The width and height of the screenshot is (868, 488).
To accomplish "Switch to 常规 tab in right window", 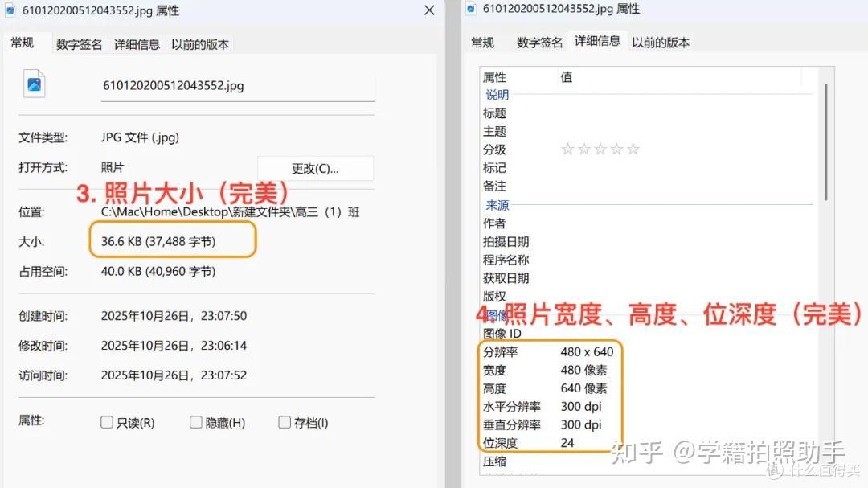I will click(483, 42).
